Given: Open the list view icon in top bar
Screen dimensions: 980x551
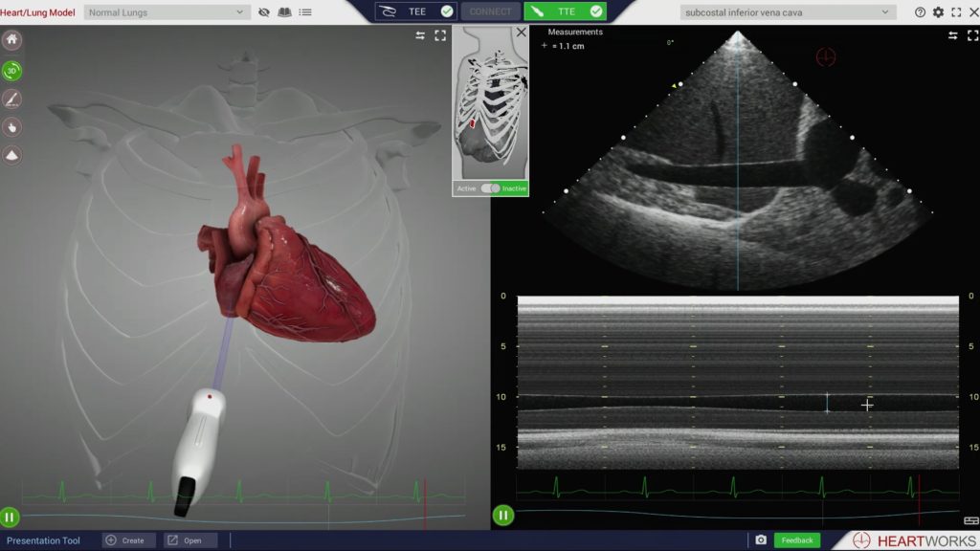Looking at the screenshot, I should [305, 12].
